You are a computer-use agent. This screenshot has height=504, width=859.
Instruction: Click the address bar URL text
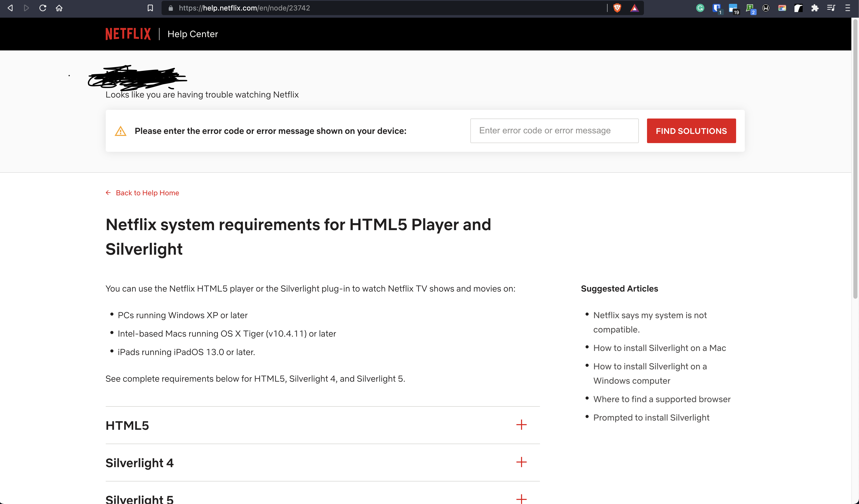tap(244, 8)
